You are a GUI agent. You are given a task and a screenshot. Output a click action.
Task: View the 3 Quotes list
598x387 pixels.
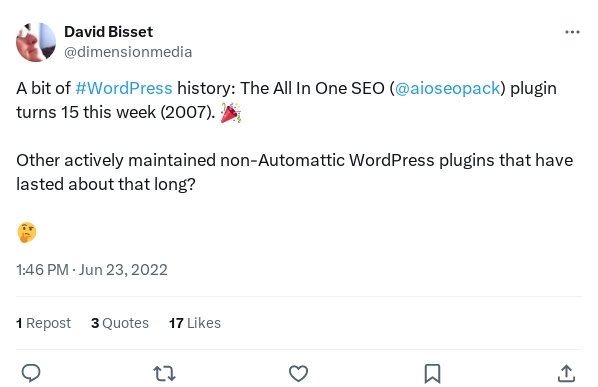click(x=120, y=323)
